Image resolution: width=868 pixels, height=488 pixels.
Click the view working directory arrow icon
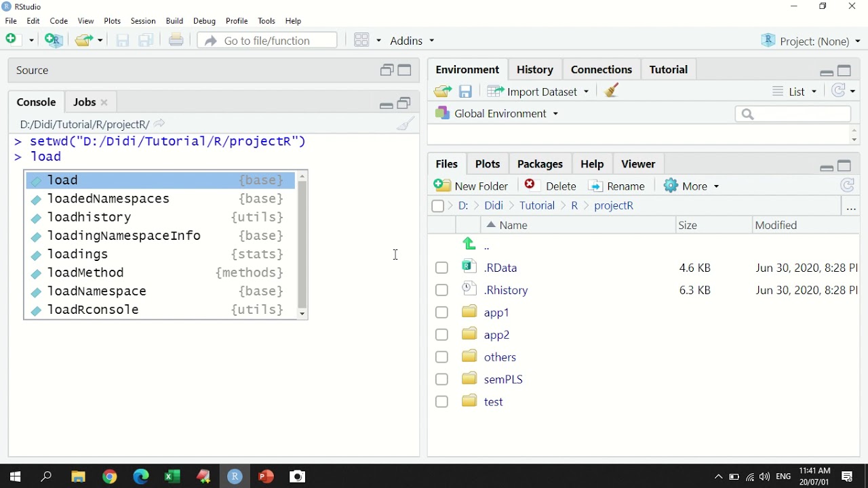pos(159,124)
